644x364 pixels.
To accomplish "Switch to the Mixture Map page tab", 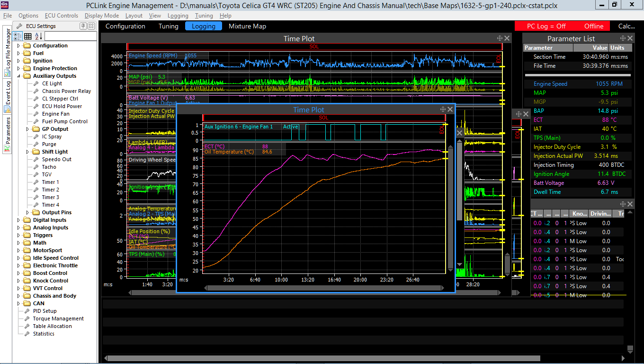I will tap(247, 26).
